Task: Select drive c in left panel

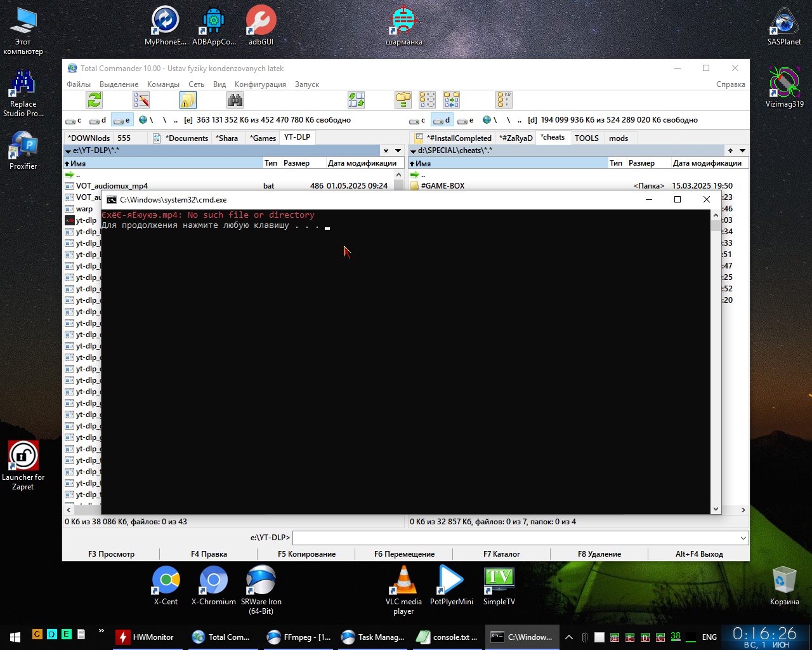Action: point(74,120)
